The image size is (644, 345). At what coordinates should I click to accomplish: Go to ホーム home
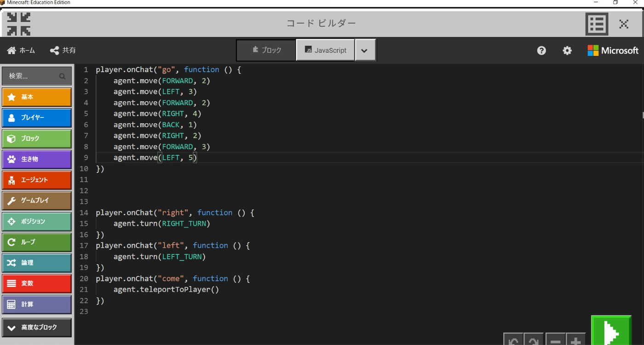(21, 50)
